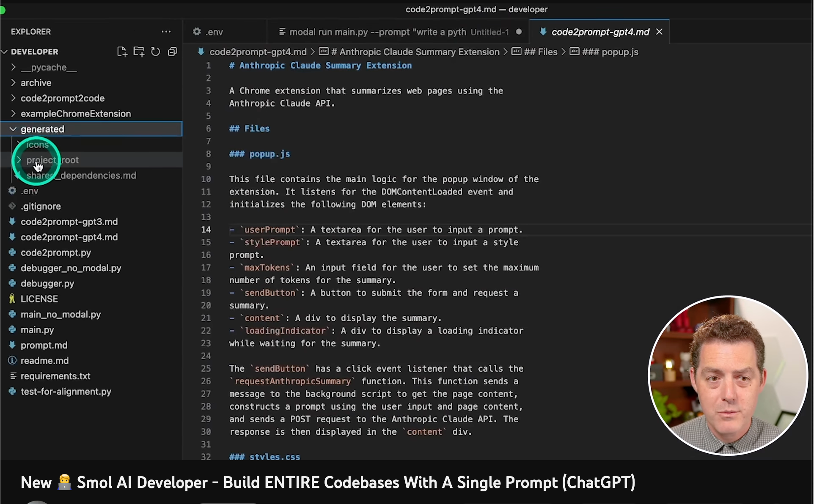
Task: Click the info icon next to readme.md
Action: pyautogui.click(x=12, y=360)
